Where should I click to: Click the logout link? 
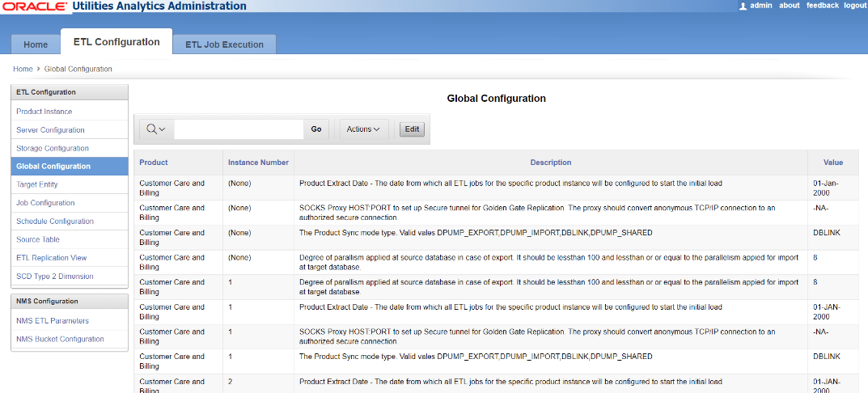855,6
